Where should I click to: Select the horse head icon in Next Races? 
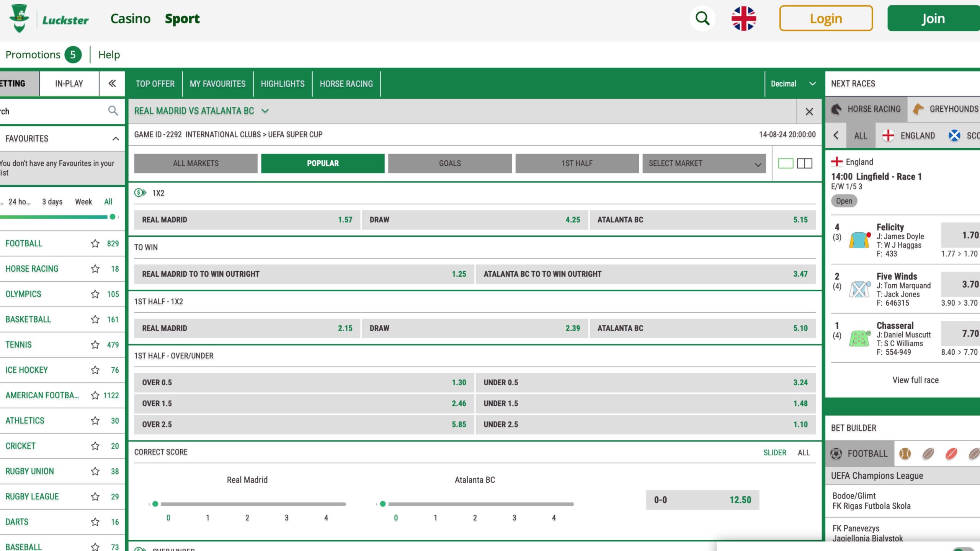(836, 109)
